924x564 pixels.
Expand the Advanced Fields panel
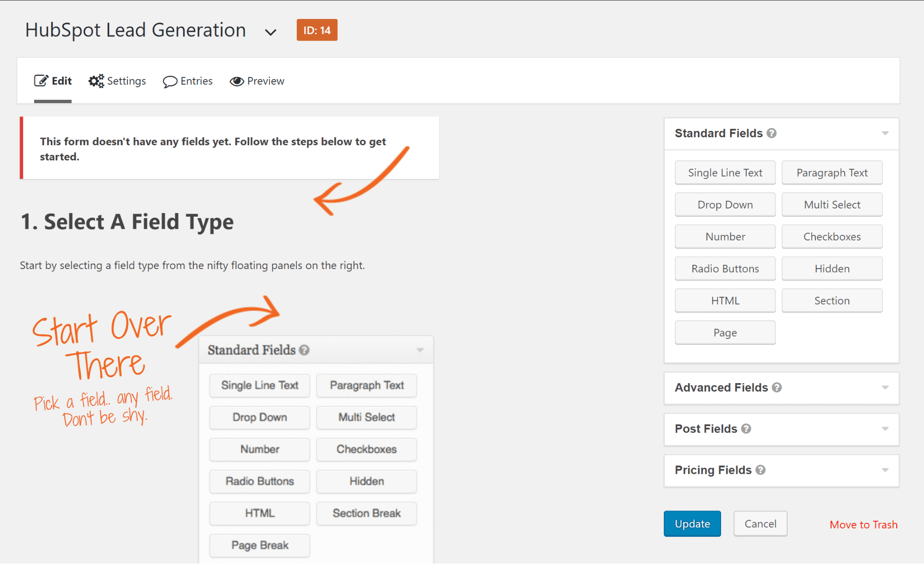(x=782, y=387)
